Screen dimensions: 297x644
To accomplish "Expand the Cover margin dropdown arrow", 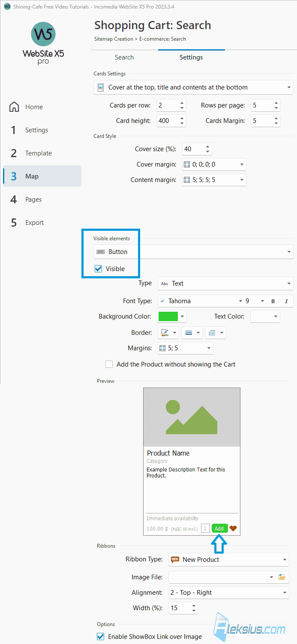I will click(242, 164).
